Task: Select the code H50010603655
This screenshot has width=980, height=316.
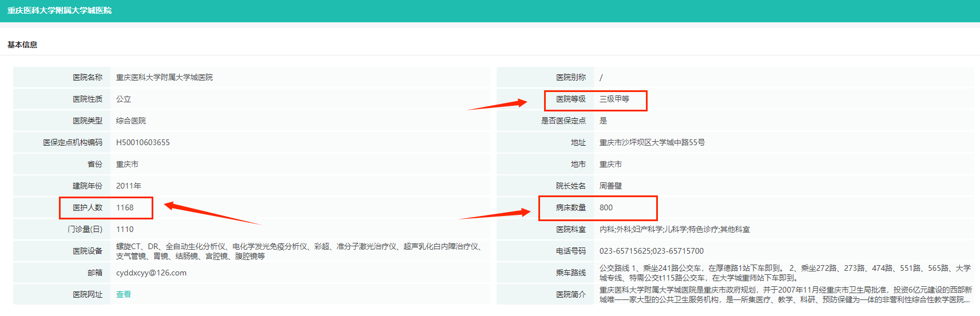Action: click(143, 142)
